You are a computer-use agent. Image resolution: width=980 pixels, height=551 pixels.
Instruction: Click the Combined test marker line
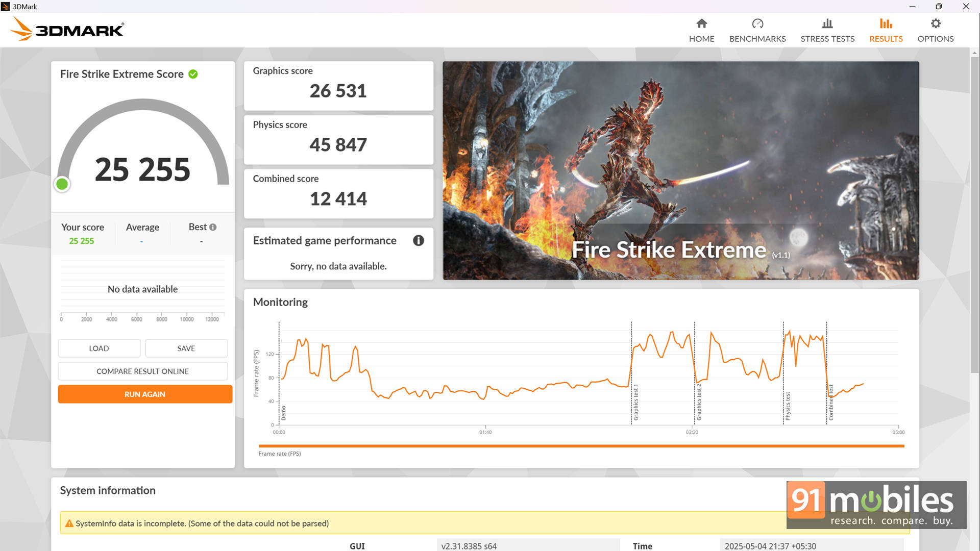[x=826, y=373]
